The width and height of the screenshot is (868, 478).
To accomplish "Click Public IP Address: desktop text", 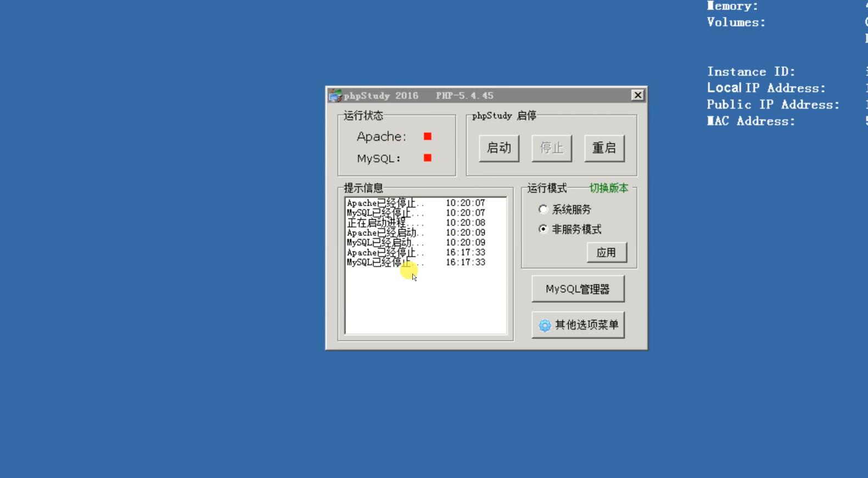I will [x=773, y=104].
